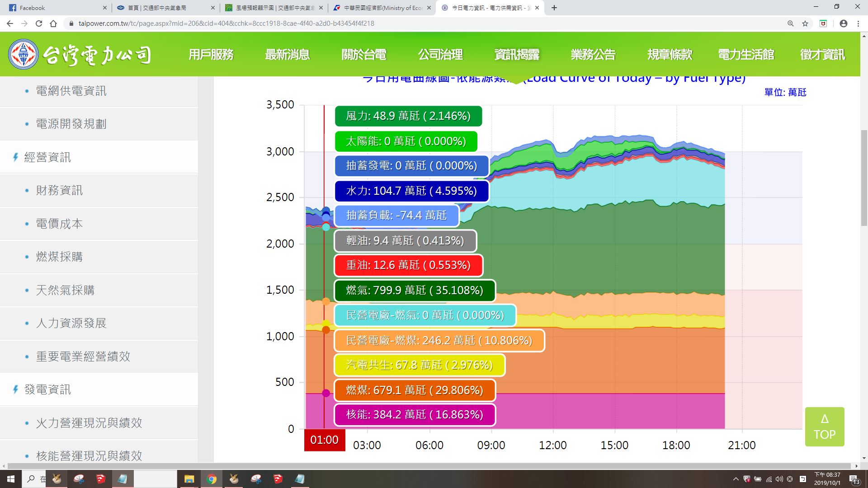Screen dimensions: 868x488
Task: Show hidden system tray icons
Action: pos(736,479)
